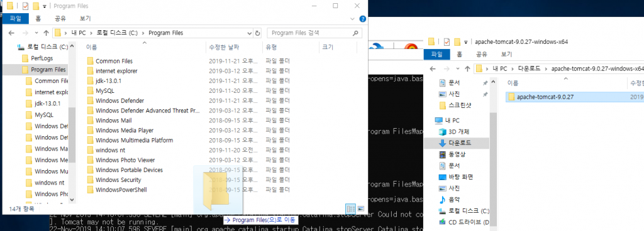Select 로컬 디스크 (C:) in right window pane
Image resolution: width=644 pixels, height=231 pixels.
click(464, 211)
